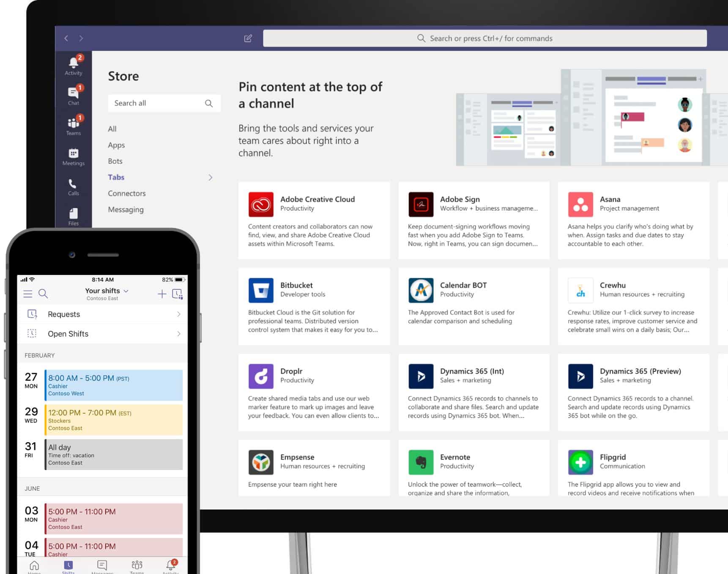Click the Store search magnifier icon
Viewport: 728px width, 574px height.
click(x=209, y=103)
